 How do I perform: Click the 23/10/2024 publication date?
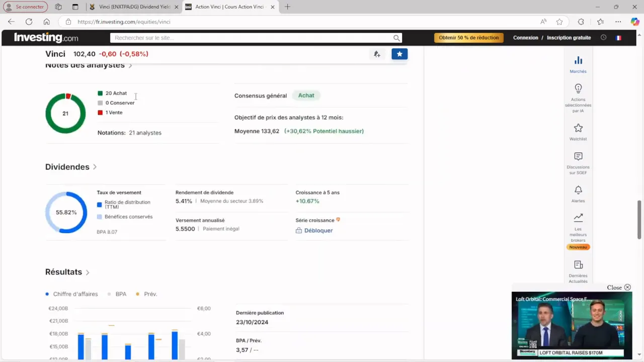click(252, 322)
